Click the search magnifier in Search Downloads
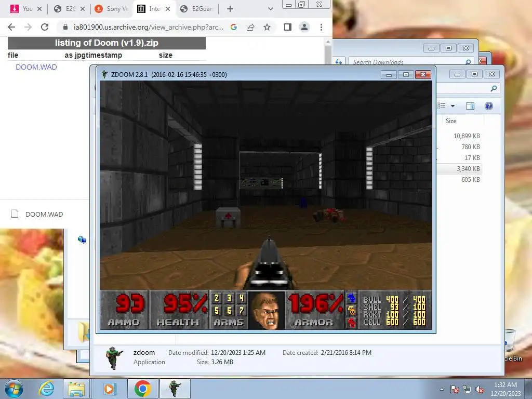This screenshot has width=532, height=399. point(468,62)
